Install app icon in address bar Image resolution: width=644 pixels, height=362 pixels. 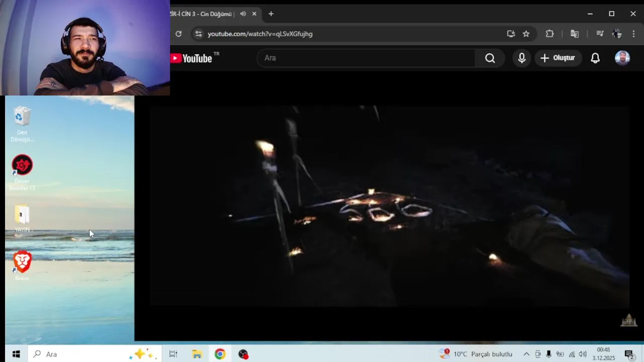tap(511, 34)
